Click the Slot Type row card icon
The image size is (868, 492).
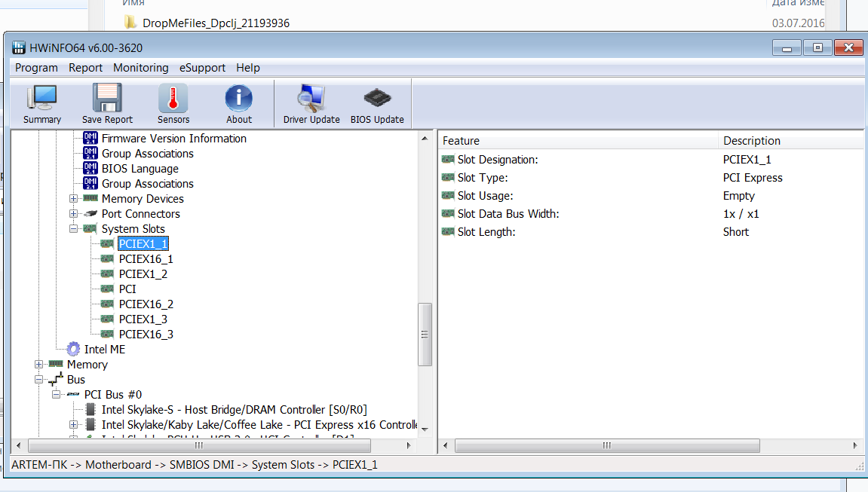point(448,178)
